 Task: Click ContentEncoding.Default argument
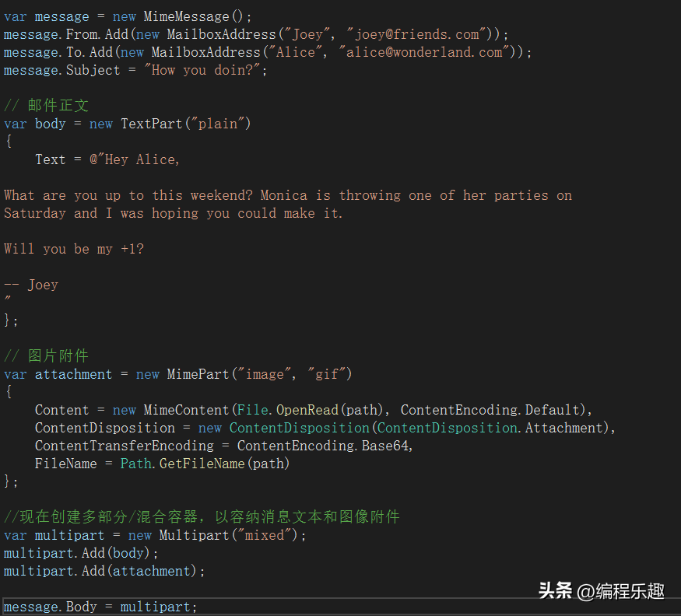[490, 410]
